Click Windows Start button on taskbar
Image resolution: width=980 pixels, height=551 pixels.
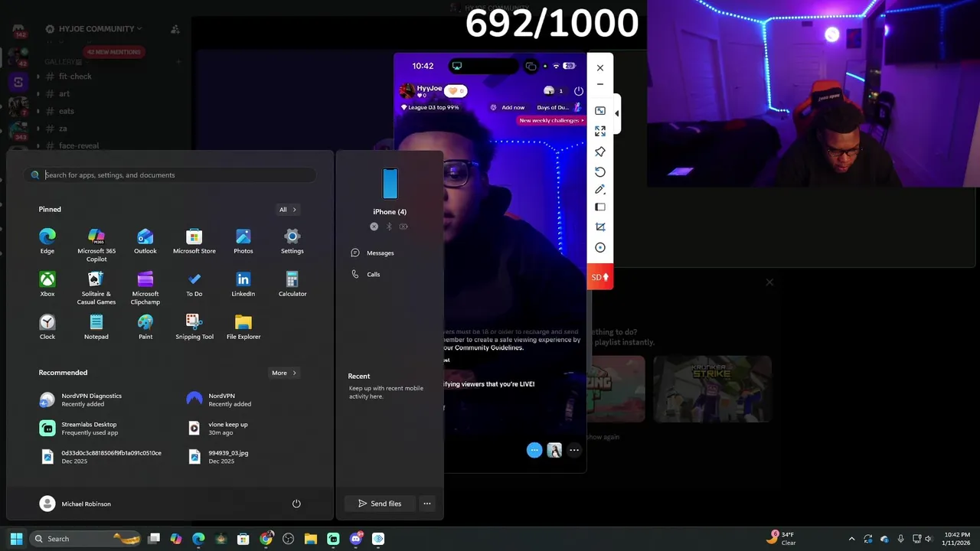pos(16,539)
